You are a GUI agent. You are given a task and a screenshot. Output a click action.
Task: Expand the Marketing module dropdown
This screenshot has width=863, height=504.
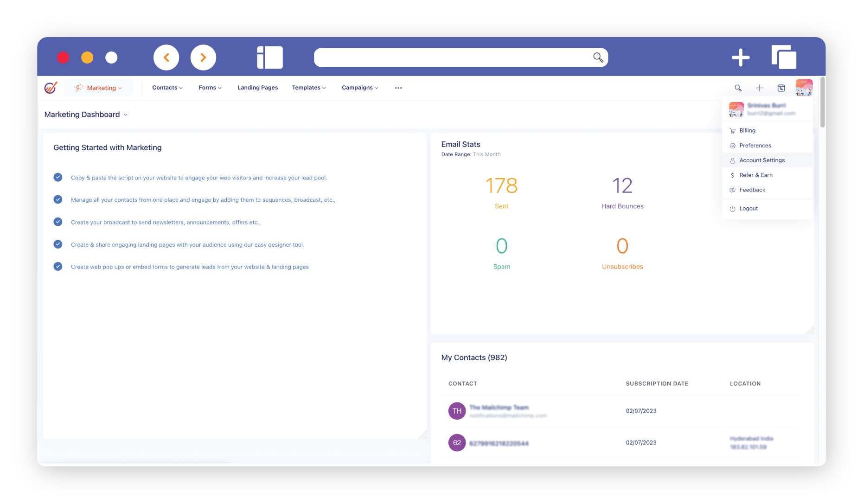coord(99,88)
